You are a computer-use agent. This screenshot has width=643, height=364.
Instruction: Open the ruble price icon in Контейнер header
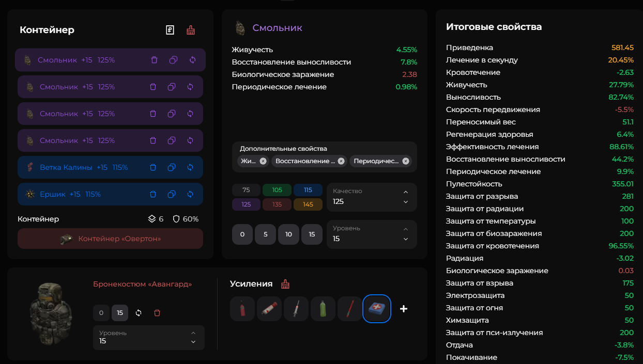tap(170, 30)
